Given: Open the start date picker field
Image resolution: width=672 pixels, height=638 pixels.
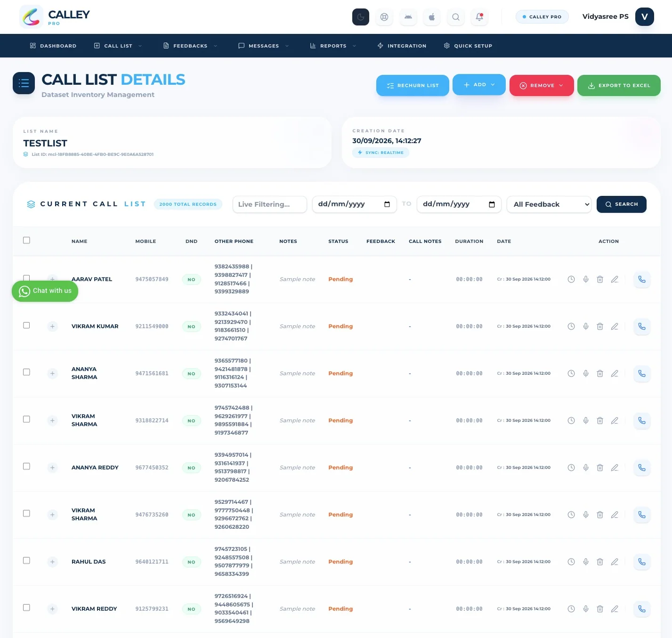Looking at the screenshot, I should pyautogui.click(x=355, y=204).
